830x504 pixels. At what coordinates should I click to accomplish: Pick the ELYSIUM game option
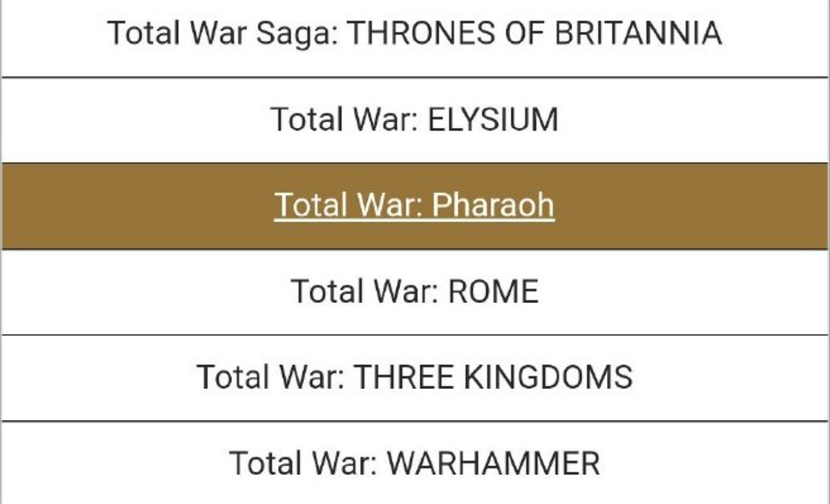pyautogui.click(x=414, y=120)
